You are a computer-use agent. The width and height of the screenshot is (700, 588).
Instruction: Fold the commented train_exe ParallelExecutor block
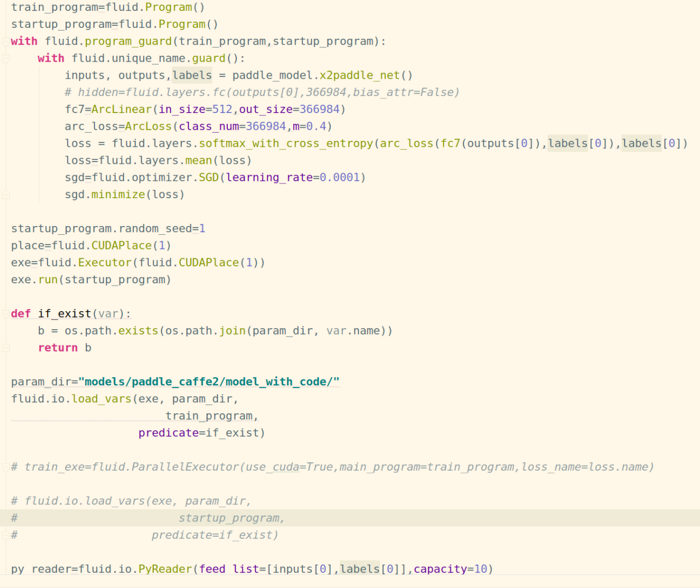click(5, 467)
